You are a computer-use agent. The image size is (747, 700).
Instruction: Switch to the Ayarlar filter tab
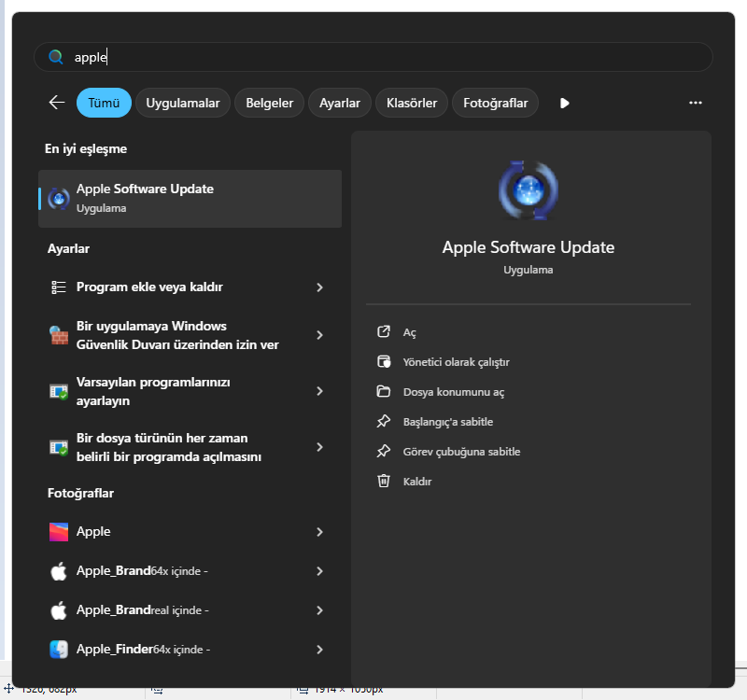[340, 103]
